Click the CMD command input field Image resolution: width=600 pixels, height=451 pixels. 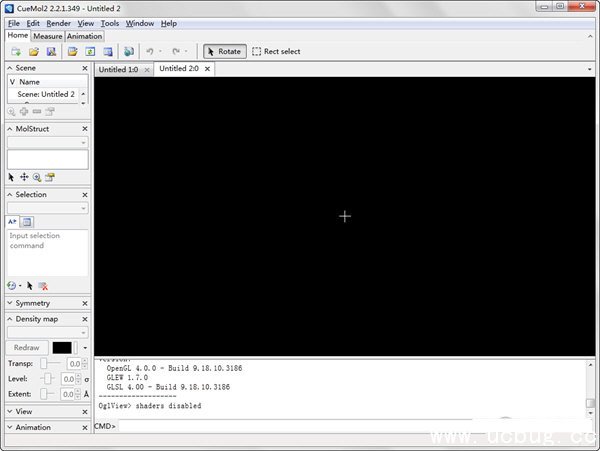point(350,426)
